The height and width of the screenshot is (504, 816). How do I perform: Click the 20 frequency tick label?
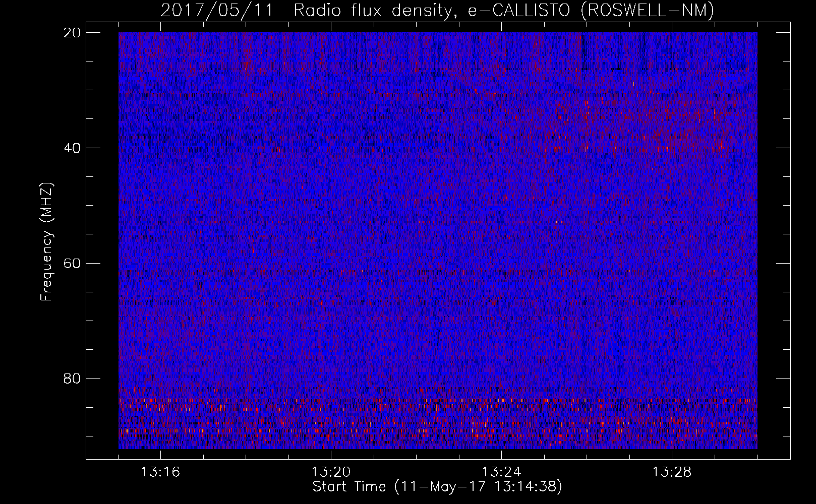72,33
